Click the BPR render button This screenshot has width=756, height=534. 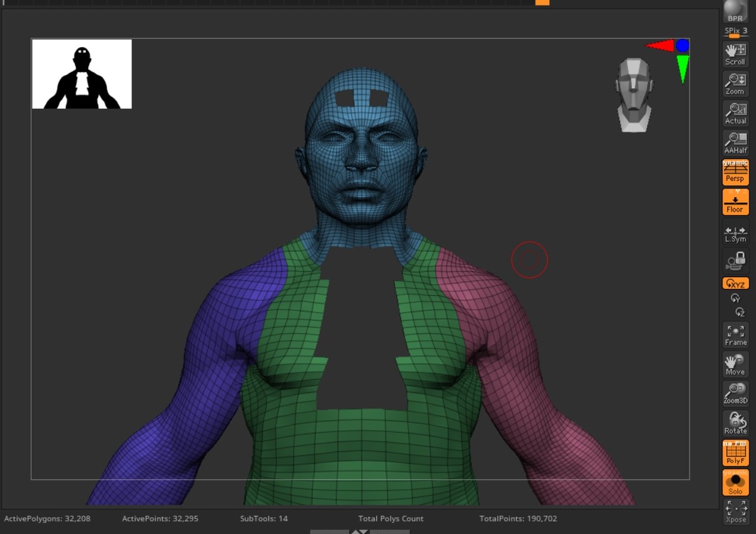(735, 12)
